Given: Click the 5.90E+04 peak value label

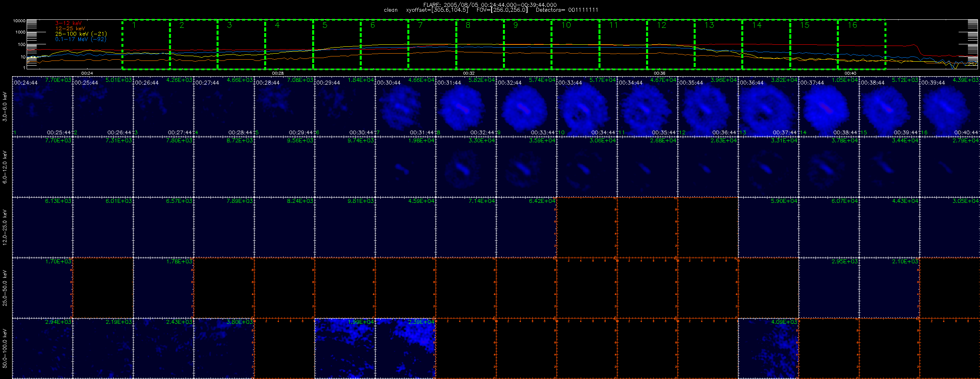Looking at the screenshot, I should [784, 201].
